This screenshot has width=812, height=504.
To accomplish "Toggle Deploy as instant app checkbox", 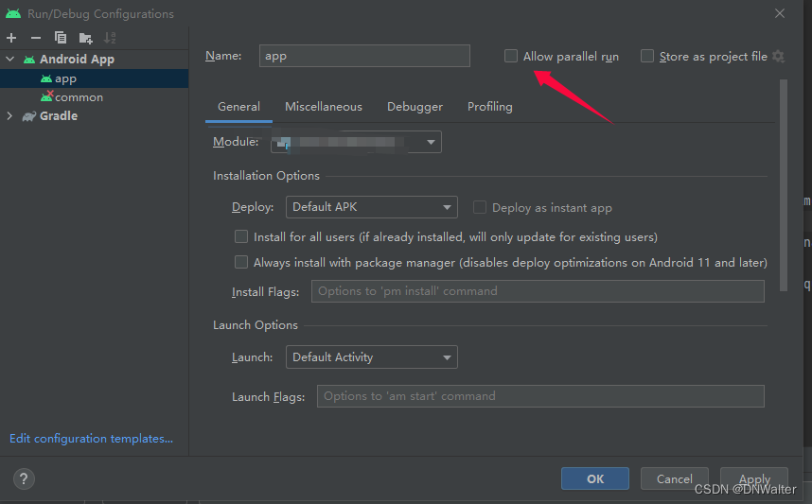I will point(480,207).
